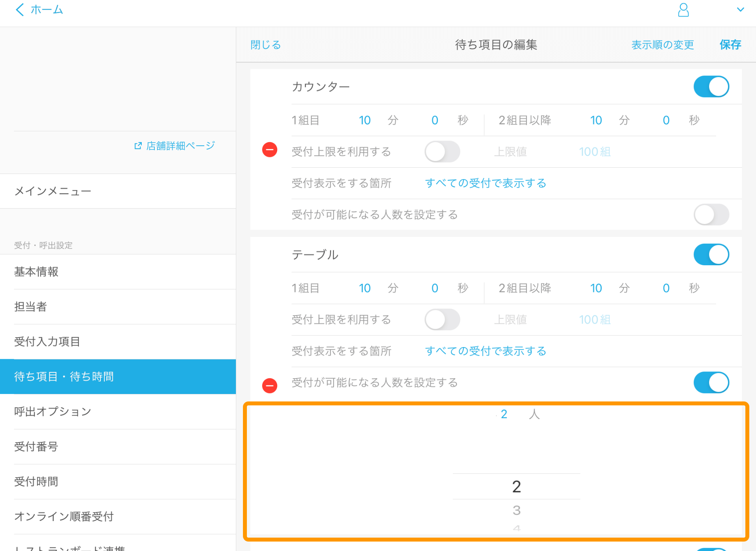Select オンライン順番受付 in the sidebar

[118, 516]
